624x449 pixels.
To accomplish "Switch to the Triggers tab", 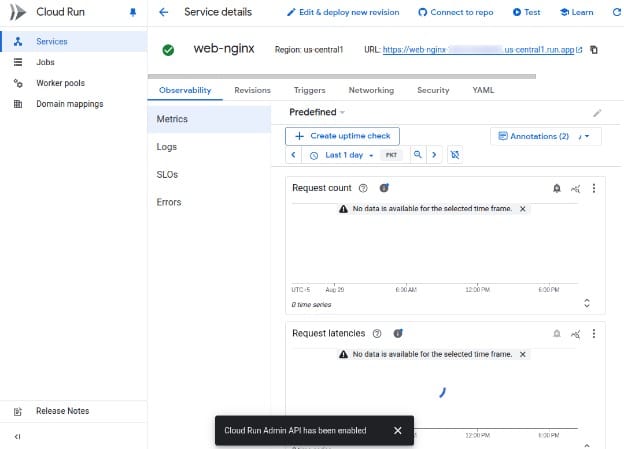I will [x=310, y=90].
